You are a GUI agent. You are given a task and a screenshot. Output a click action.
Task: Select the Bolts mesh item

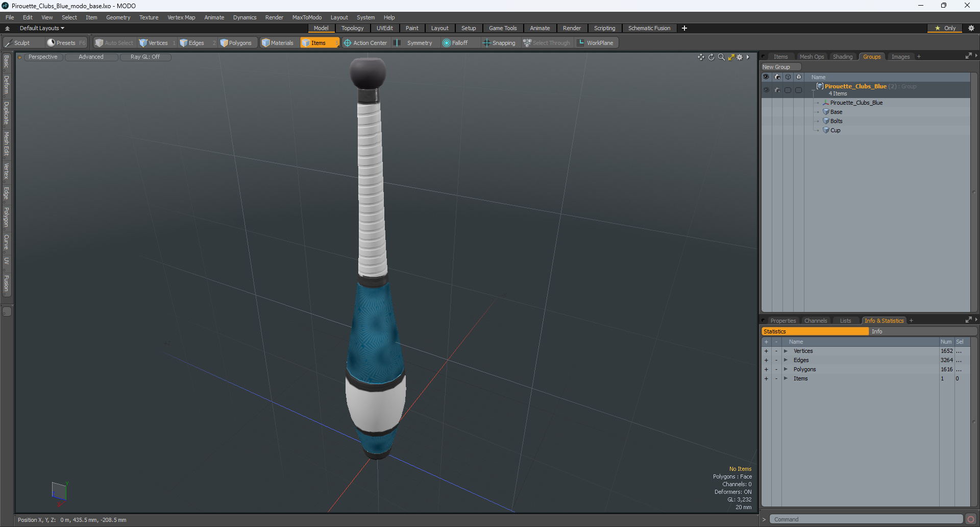(x=836, y=121)
